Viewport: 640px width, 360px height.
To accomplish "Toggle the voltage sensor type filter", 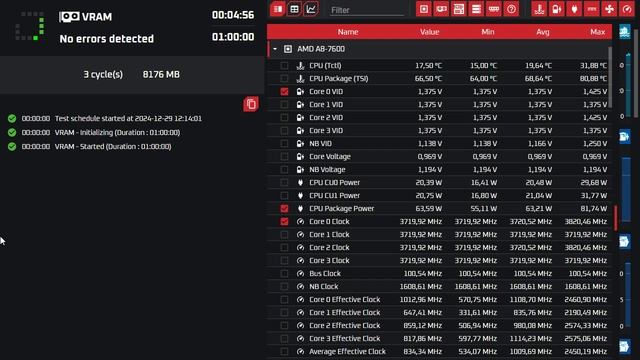I will [557, 9].
